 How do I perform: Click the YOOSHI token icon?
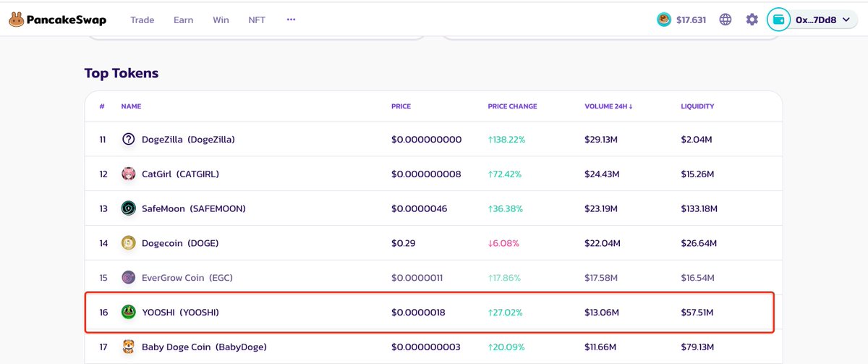coord(129,313)
